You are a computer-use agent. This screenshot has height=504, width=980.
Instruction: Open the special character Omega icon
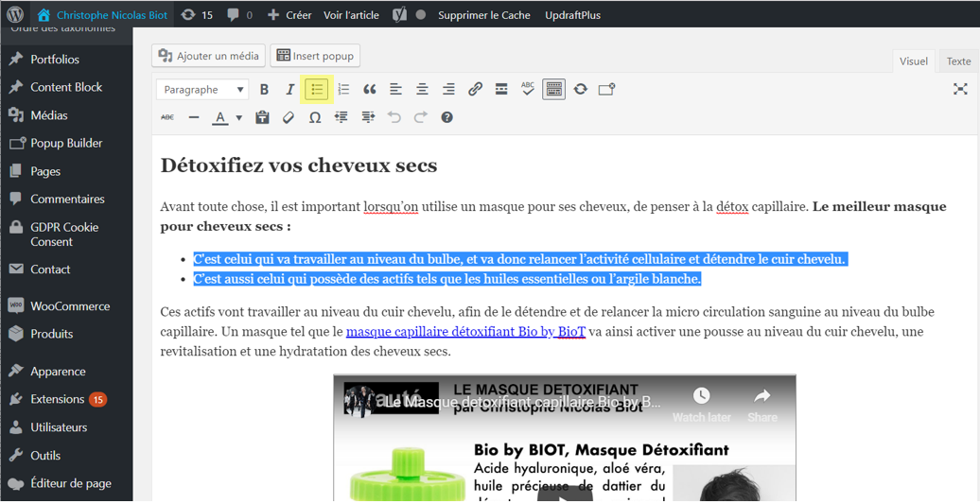coord(315,117)
